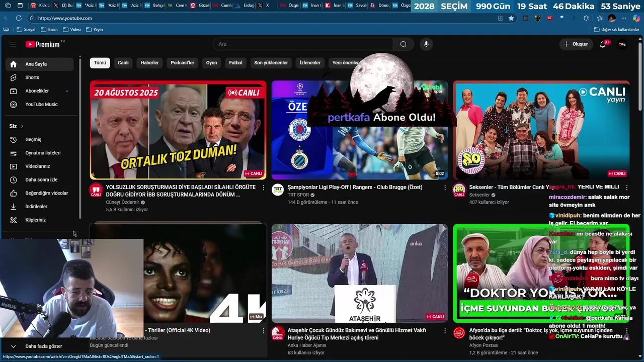Reload the page in browser toolbar
644x362 pixels.
click(x=19, y=18)
